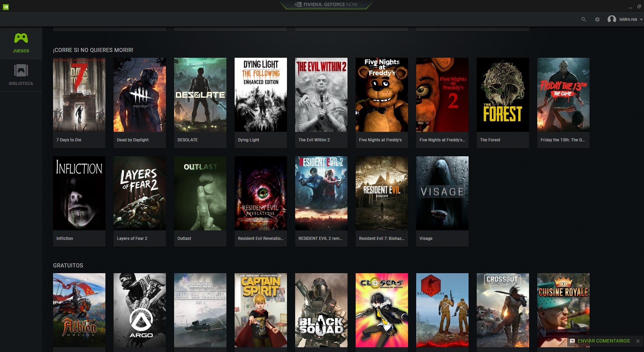Open the Dead by Daylight title link
Image resolution: width=644 pixels, height=352 pixels.
click(x=133, y=140)
